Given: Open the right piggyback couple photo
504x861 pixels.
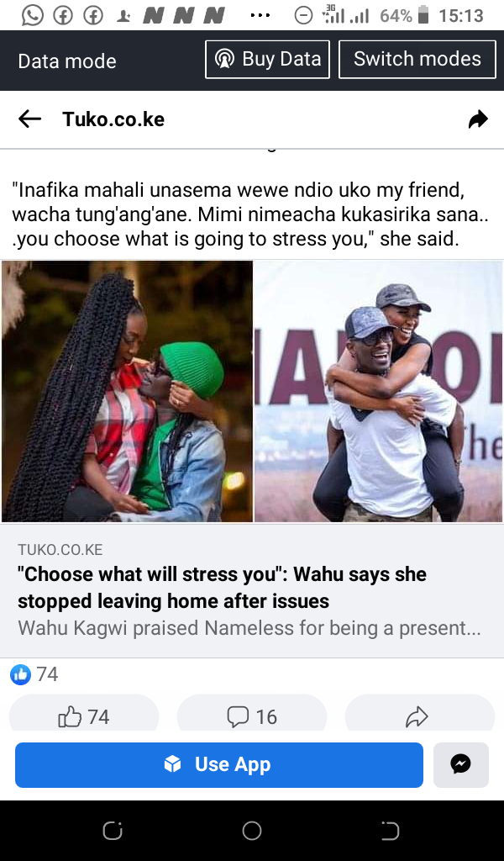Looking at the screenshot, I should 378,391.
